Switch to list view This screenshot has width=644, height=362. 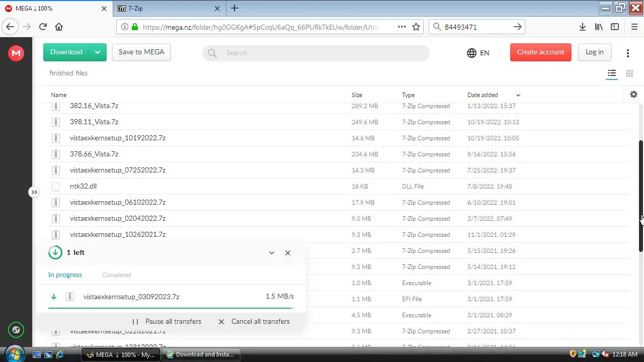(612, 73)
